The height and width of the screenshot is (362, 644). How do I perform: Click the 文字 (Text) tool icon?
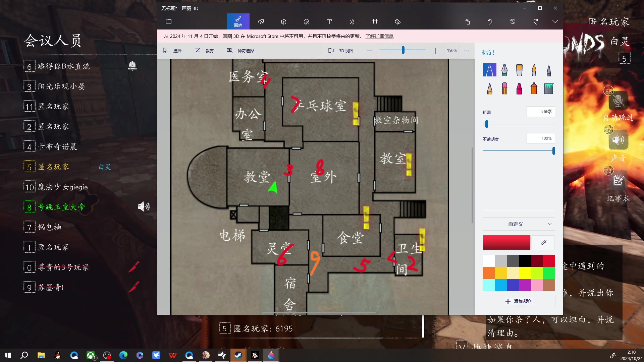[x=329, y=21]
